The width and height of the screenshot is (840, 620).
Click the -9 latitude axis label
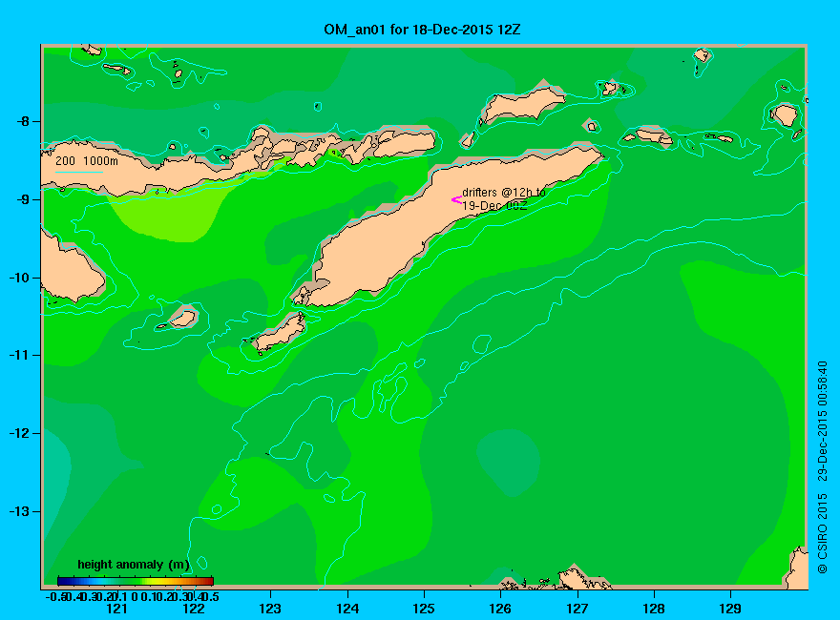(22, 199)
